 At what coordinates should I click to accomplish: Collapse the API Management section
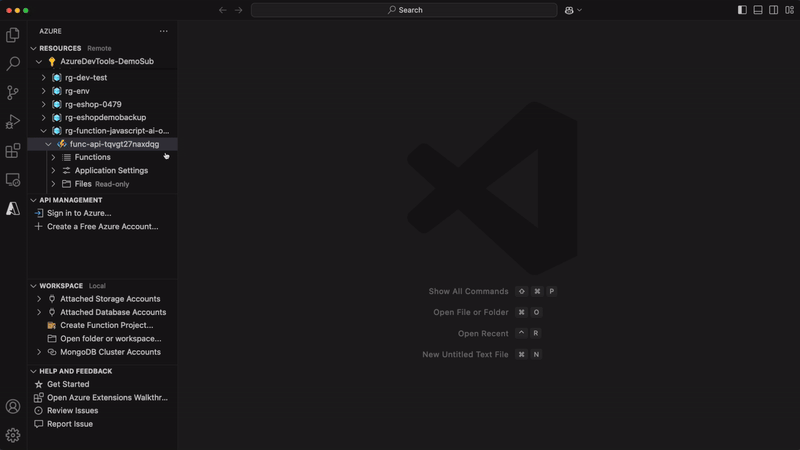[33, 200]
